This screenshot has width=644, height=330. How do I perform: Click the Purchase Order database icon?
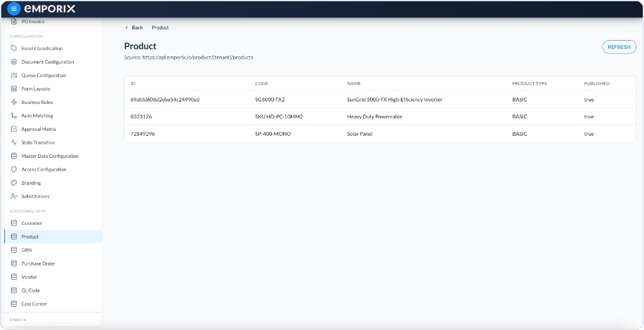(14, 264)
